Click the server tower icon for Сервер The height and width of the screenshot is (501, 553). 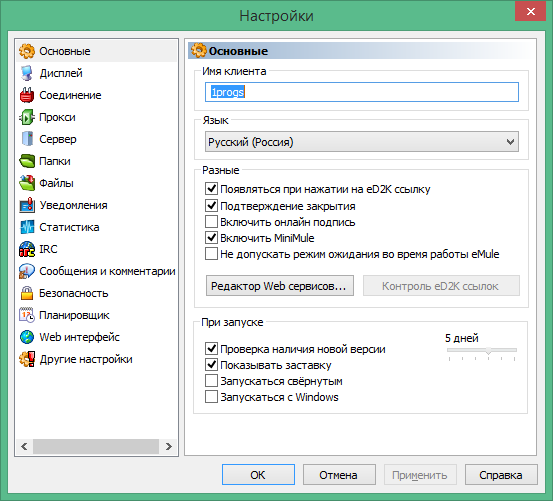coord(27,139)
